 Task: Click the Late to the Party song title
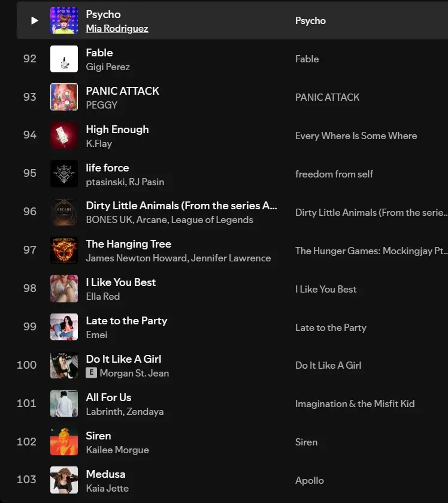point(126,321)
